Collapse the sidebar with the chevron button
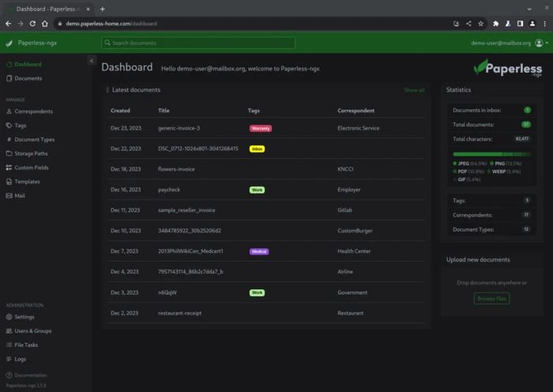 pyautogui.click(x=92, y=61)
